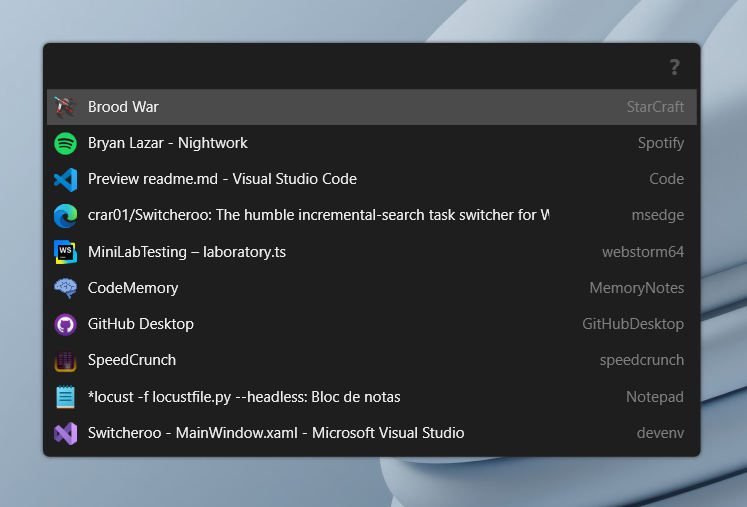Click the lowercase speedcrunch process name
The width and height of the screenshot is (747, 507).
[642, 360]
